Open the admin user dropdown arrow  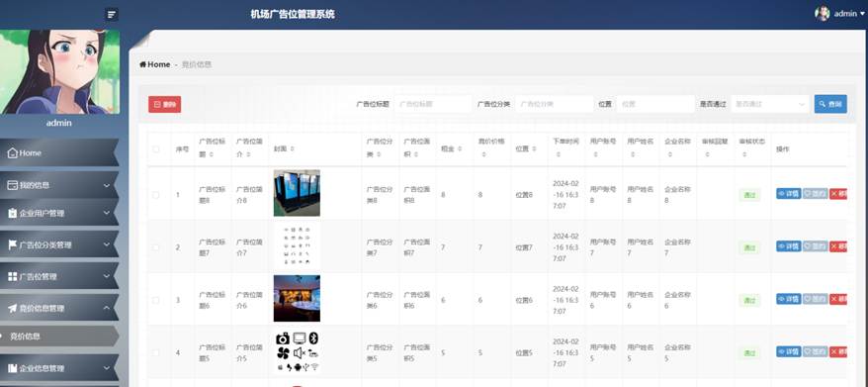862,14
